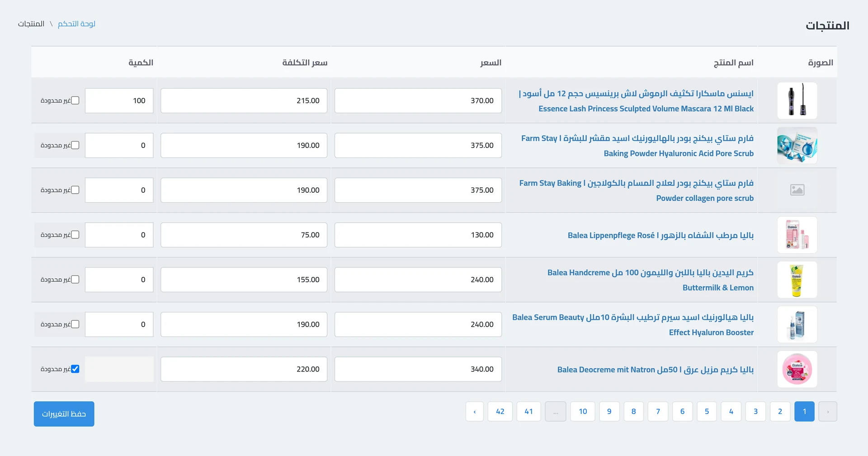
Task: Edit quantity field for Balea Lippenpflege Rosé
Action: 119,235
